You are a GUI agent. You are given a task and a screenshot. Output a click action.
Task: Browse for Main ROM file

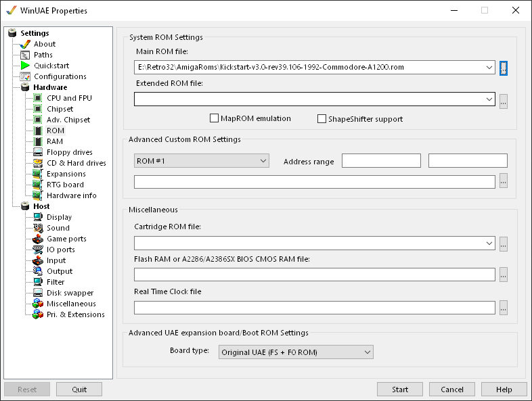504,68
